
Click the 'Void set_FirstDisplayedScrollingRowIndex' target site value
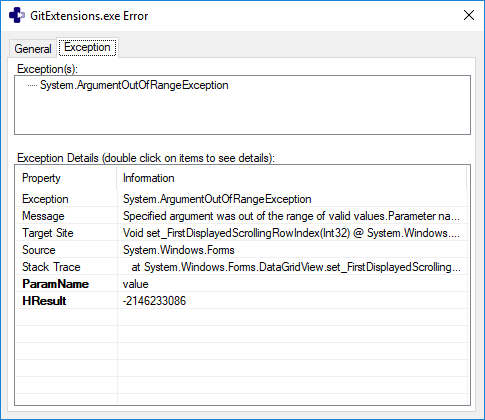[x=291, y=233]
